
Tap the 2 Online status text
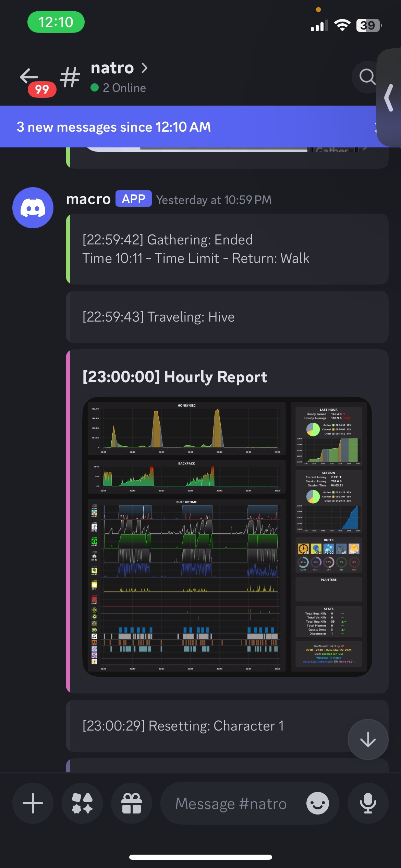(124, 88)
